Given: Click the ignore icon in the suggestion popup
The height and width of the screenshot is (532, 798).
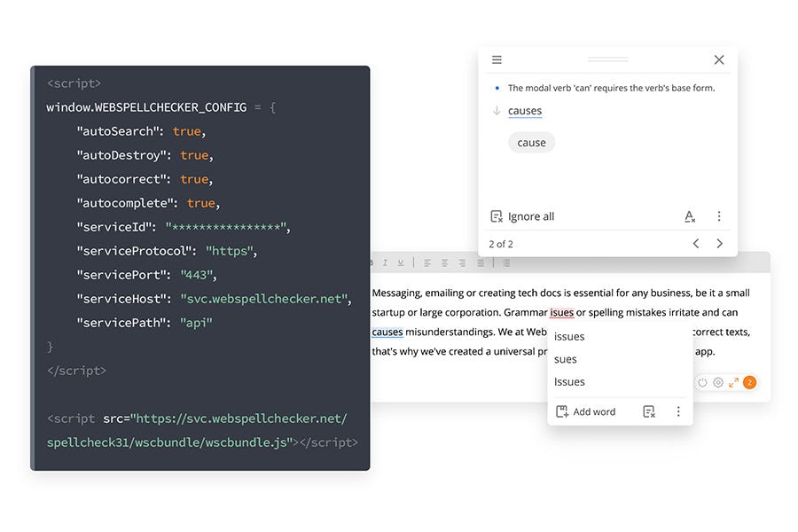Looking at the screenshot, I should (649, 411).
